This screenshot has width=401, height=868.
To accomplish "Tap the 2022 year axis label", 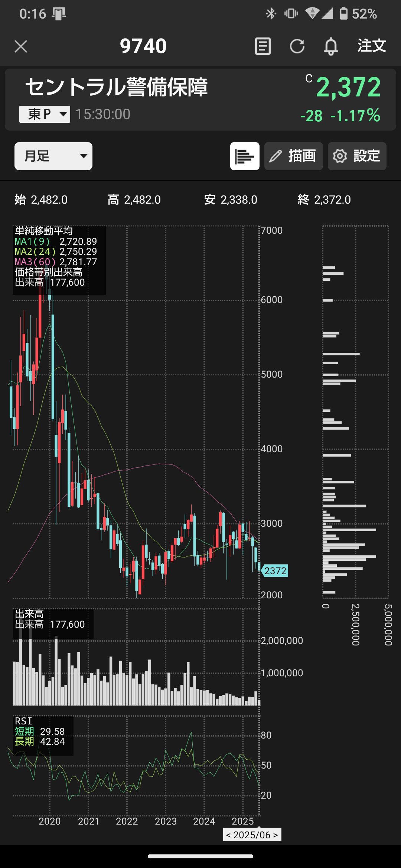I will (x=127, y=821).
